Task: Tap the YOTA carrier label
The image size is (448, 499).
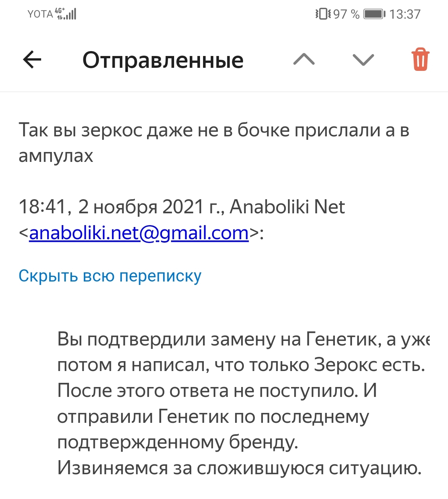Action: pos(40,14)
